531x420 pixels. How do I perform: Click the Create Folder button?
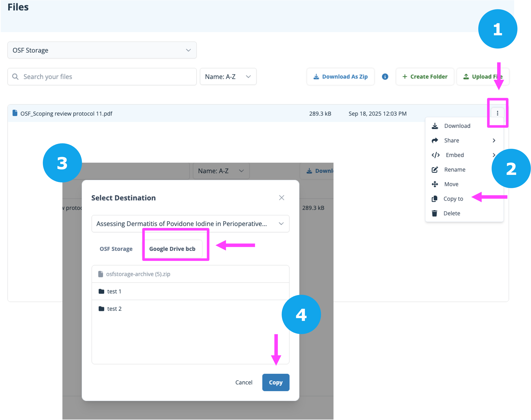(425, 77)
